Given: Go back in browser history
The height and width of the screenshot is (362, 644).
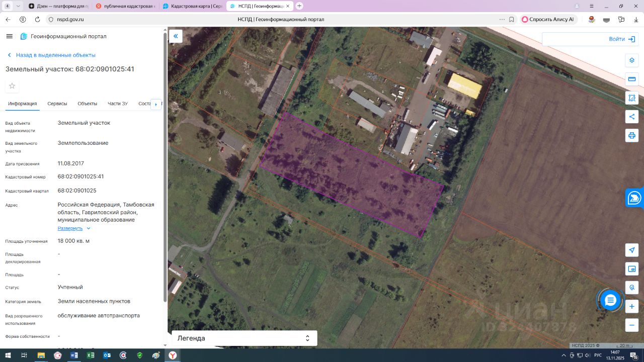Looking at the screenshot, I should tap(8, 20).
